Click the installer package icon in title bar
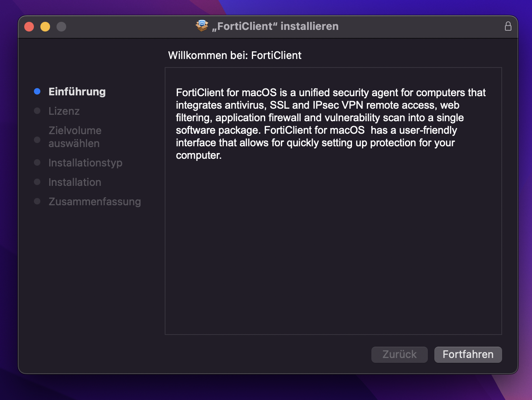 [202, 26]
